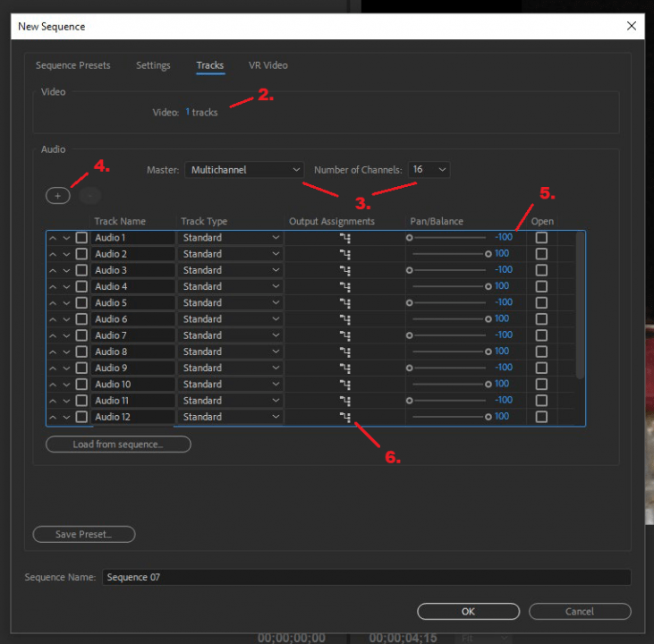
Task: Open output assignments for Audio 7
Action: [345, 335]
